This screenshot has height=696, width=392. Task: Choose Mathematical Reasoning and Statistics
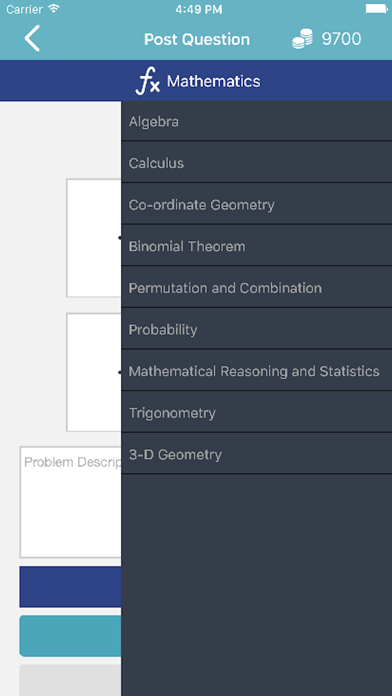[257, 371]
